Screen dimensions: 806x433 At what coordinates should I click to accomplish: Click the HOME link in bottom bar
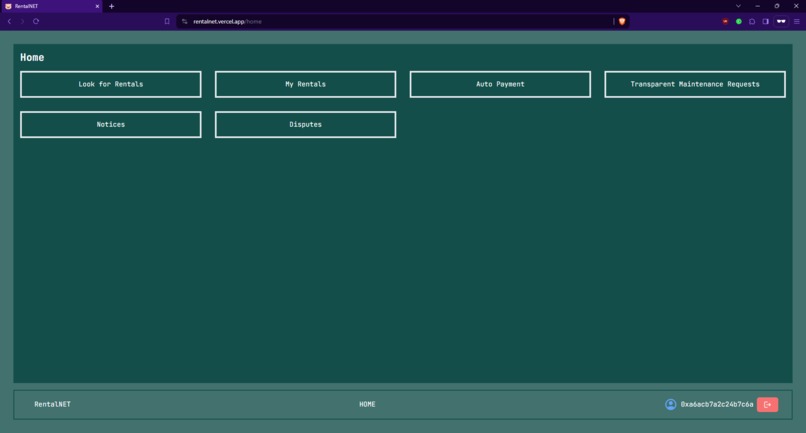pos(367,405)
